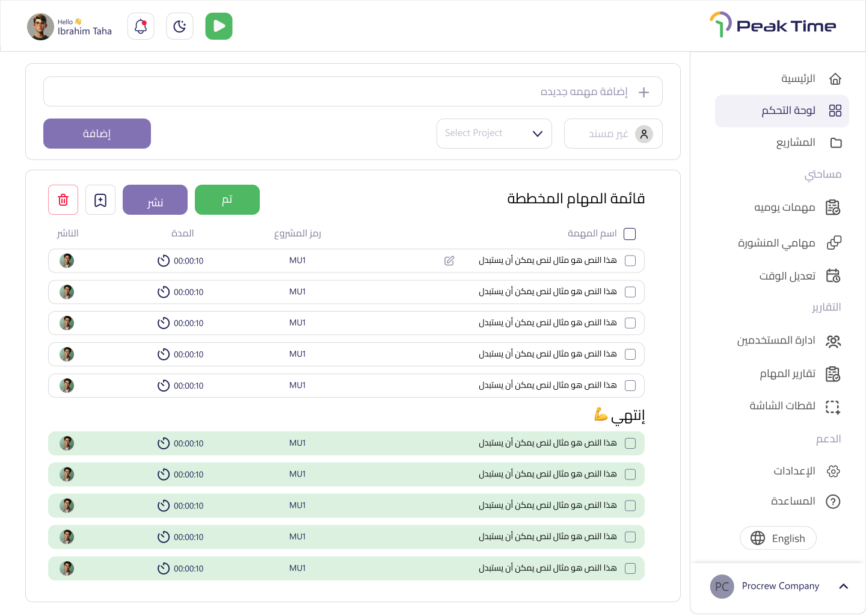Open the غير مسند assignee selector
Viewport: 866px width, 616px height.
613,134
